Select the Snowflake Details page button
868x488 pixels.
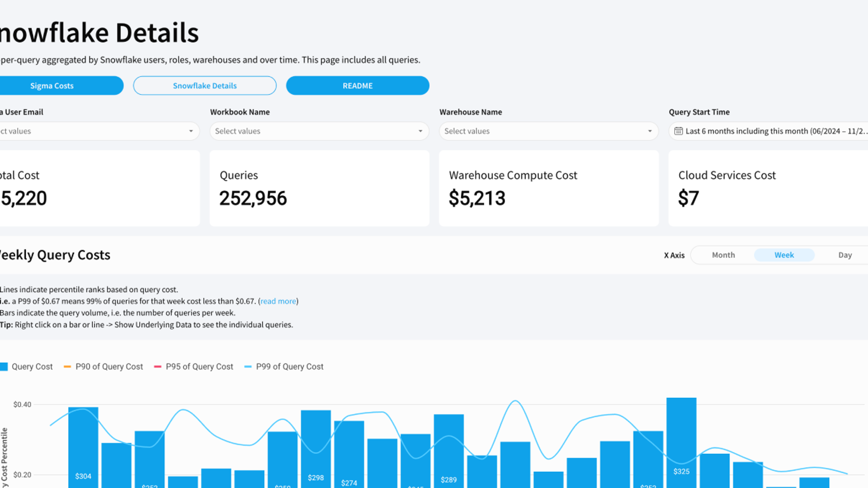(x=205, y=86)
